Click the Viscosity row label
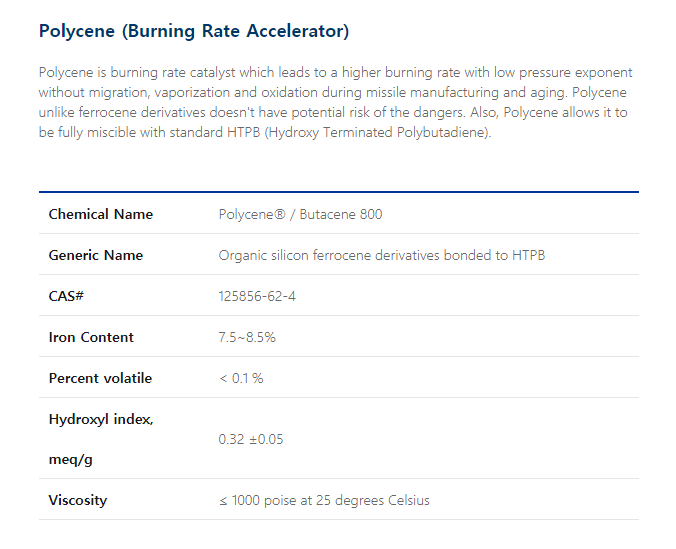 (78, 500)
